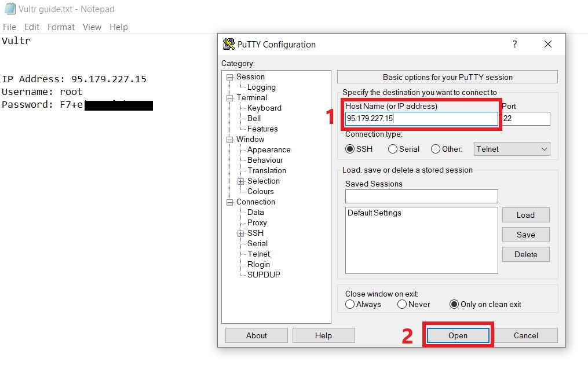Click the Port input field
The width and height of the screenshot is (588, 380).
tap(526, 119)
